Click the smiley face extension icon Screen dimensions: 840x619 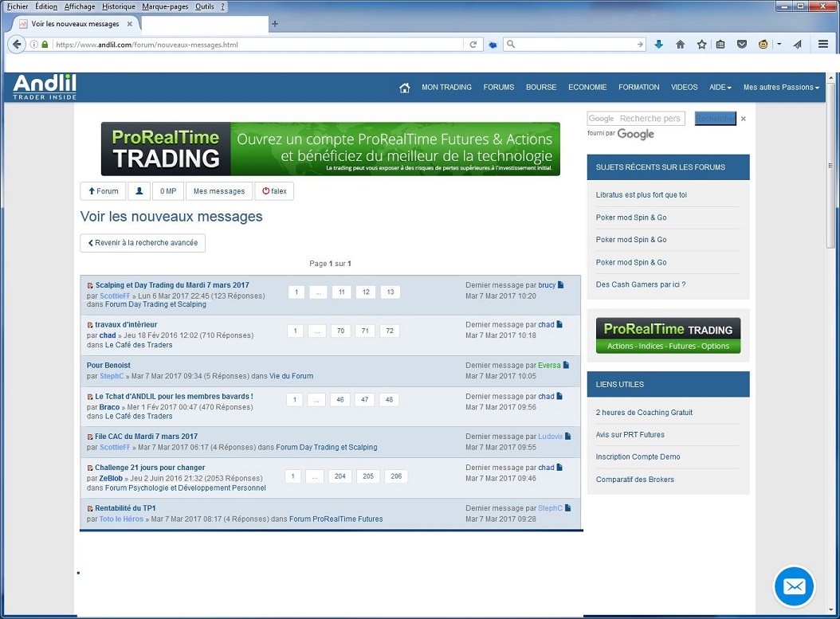(763, 45)
